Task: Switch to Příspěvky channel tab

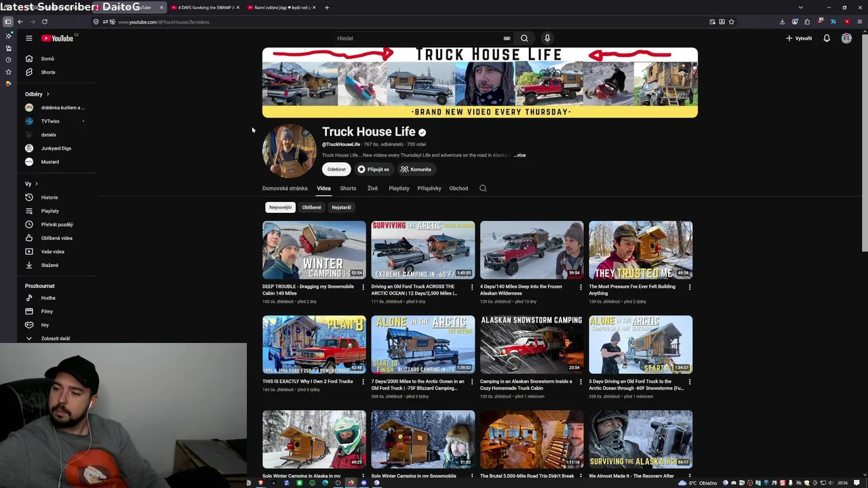Action: (x=429, y=188)
